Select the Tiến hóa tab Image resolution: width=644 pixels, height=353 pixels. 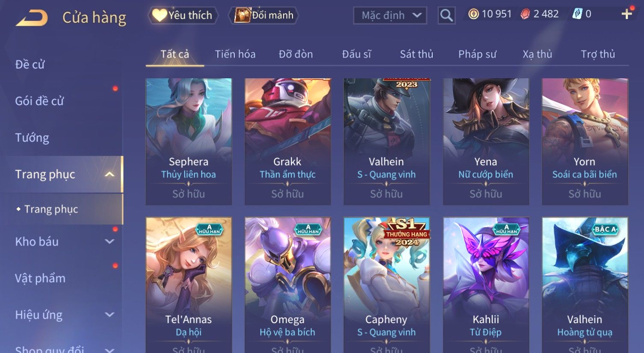click(235, 54)
